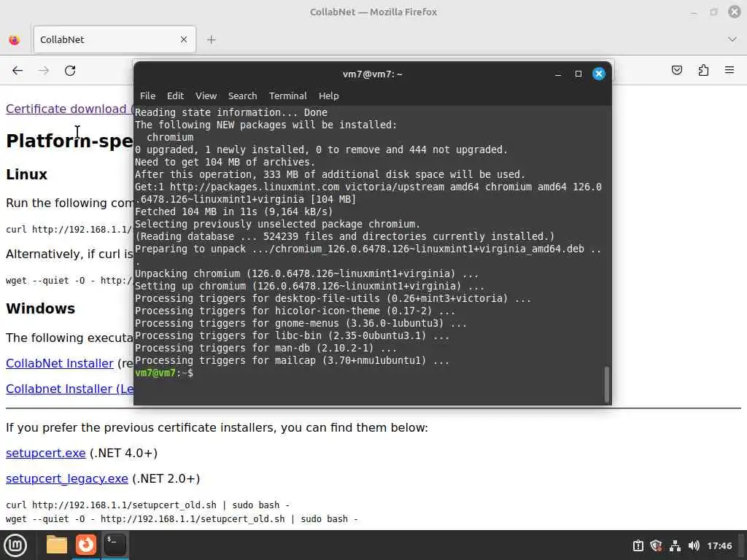Select the CollabNet browser tab

point(115,39)
